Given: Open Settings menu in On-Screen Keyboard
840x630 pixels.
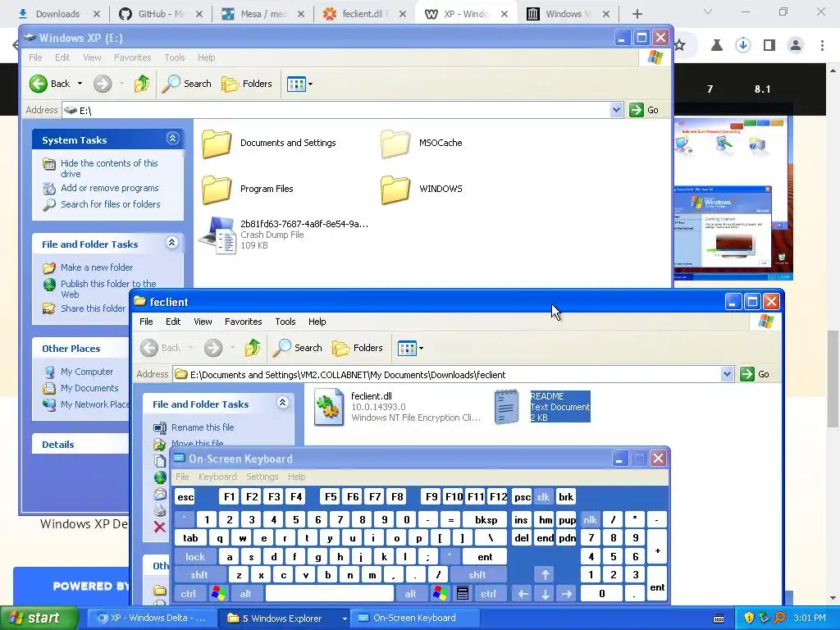Looking at the screenshot, I should click(262, 477).
